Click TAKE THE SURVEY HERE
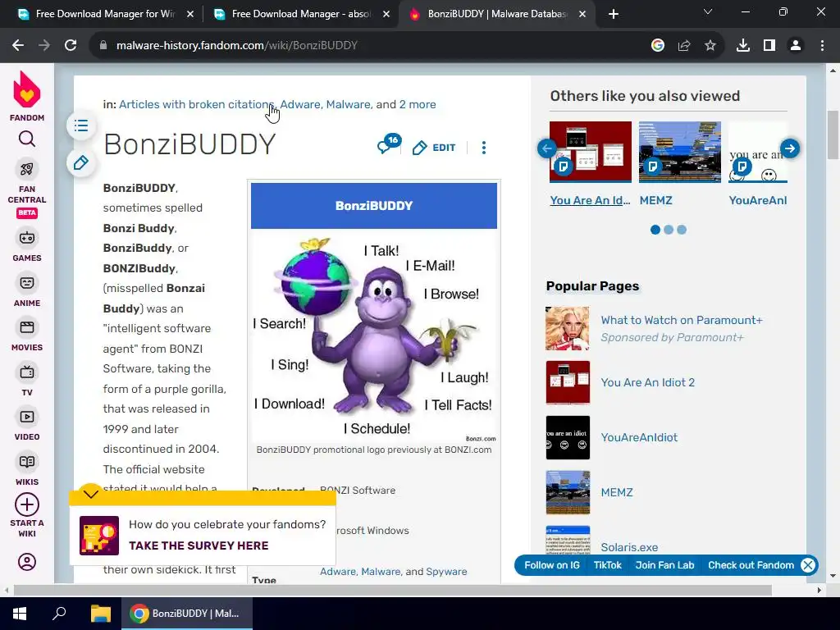840x630 pixels. click(x=199, y=546)
